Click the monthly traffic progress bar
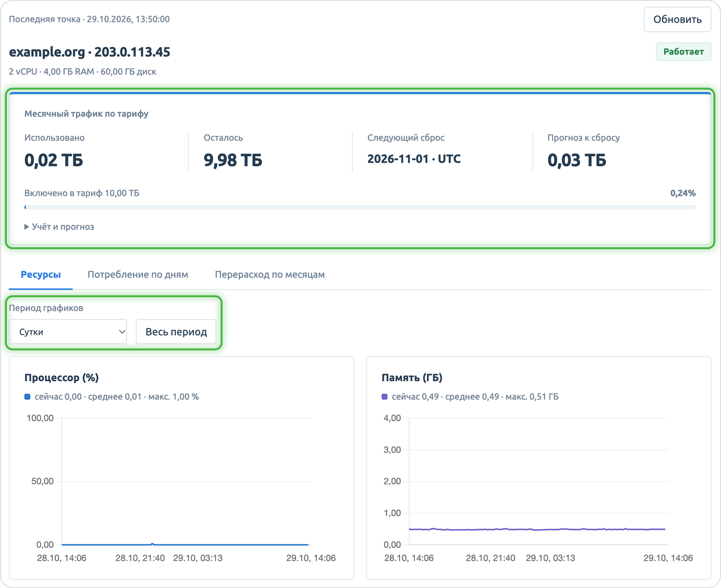This screenshot has height=588, width=721. pyautogui.click(x=360, y=207)
